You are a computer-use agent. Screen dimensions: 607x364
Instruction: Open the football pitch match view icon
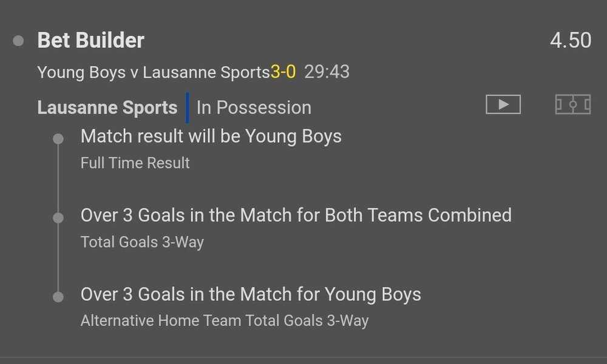(572, 105)
